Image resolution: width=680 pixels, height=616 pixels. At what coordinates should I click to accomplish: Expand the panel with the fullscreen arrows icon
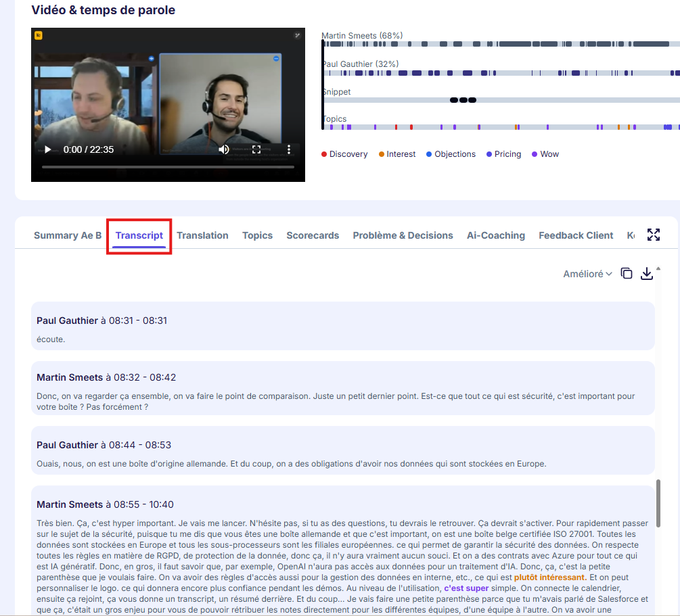tap(654, 235)
